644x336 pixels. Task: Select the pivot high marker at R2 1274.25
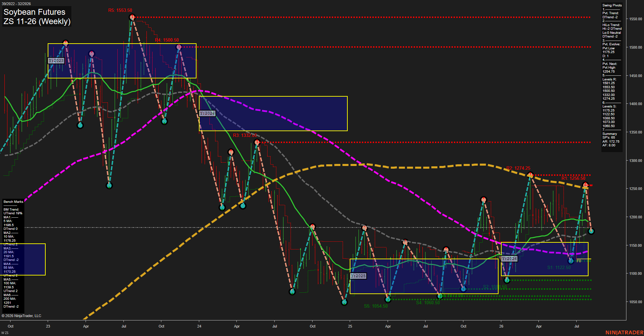[530, 175]
